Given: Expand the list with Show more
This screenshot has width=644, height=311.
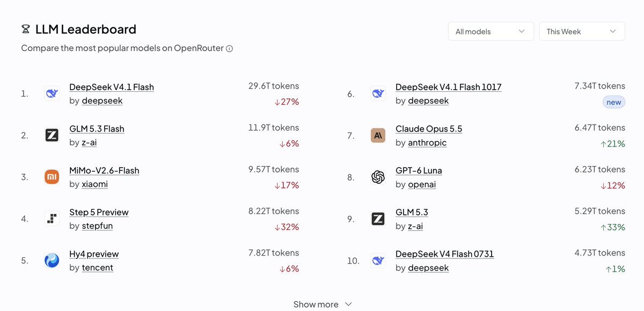Looking at the screenshot, I should coord(323,304).
